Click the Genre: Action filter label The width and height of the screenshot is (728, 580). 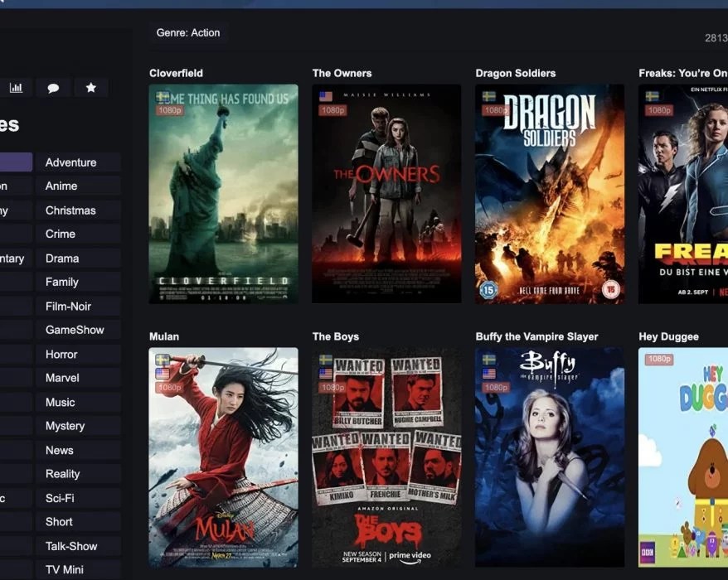coord(188,33)
